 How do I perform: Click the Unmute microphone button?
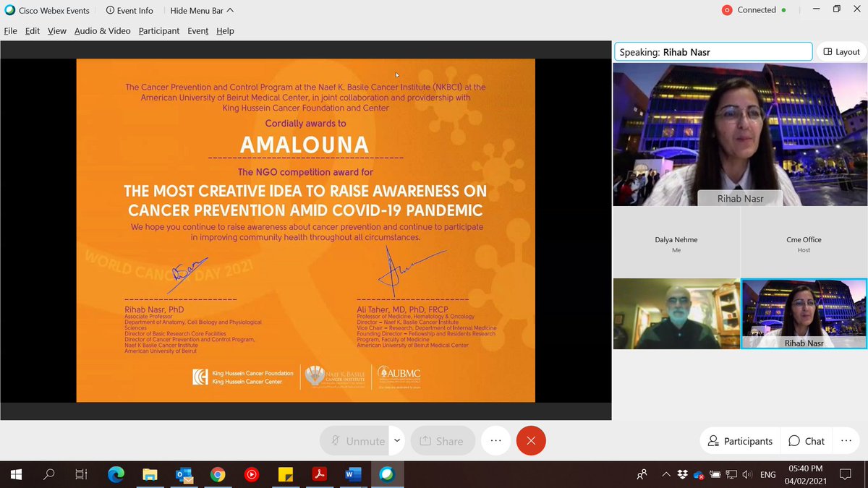(355, 440)
